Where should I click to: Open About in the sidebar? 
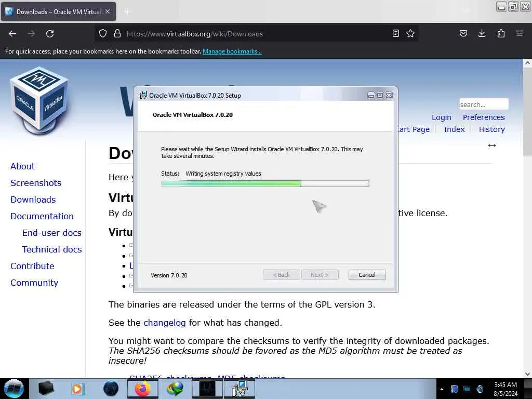tap(22, 166)
